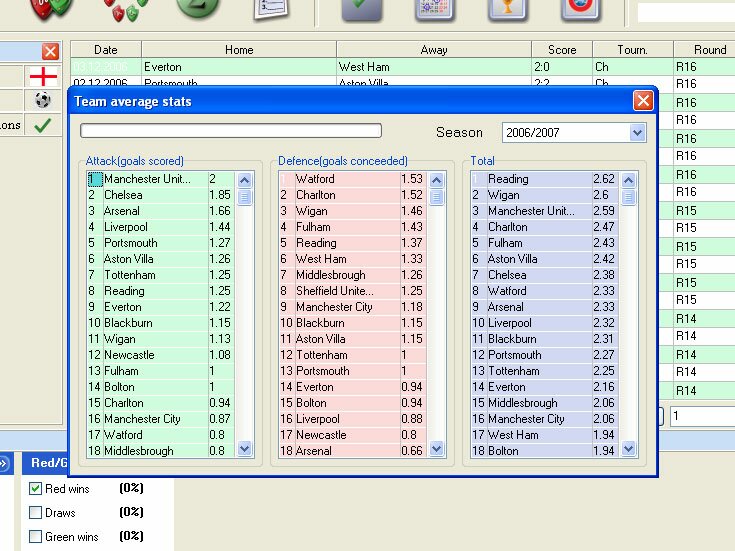The height and width of the screenshot is (551, 735).
Task: Select Watford row in Defence list
Action: click(352, 179)
